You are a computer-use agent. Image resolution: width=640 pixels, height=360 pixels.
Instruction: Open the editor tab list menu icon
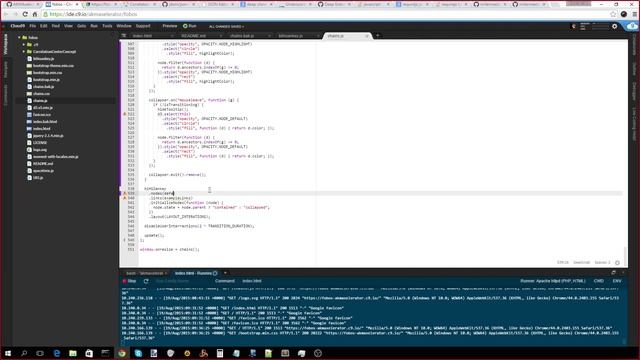click(x=124, y=36)
